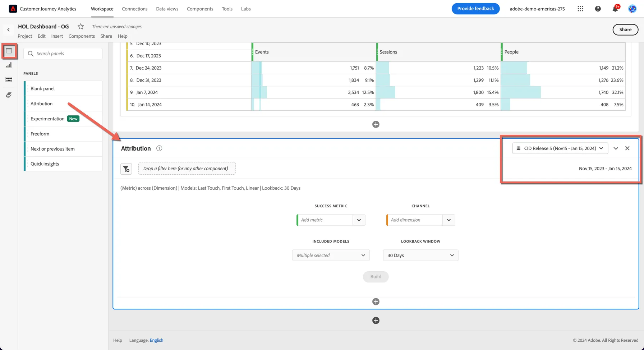Close the Attribution panel

pos(627,148)
